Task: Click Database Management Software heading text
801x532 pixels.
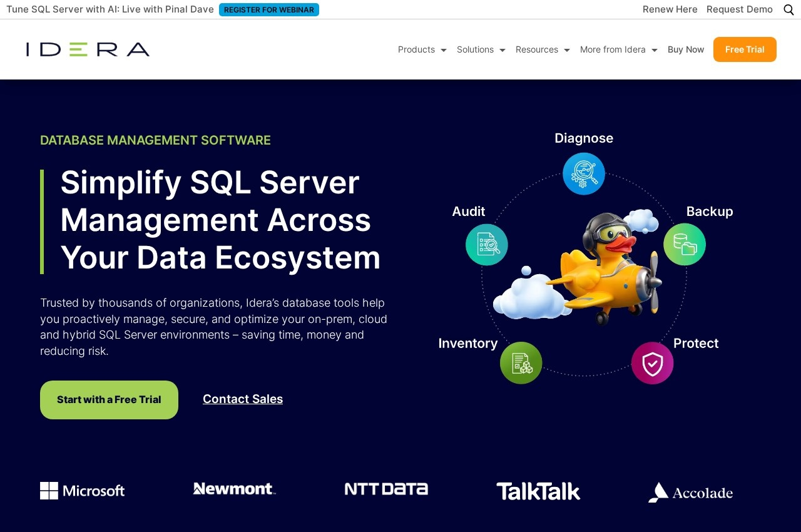Action: pos(155,140)
